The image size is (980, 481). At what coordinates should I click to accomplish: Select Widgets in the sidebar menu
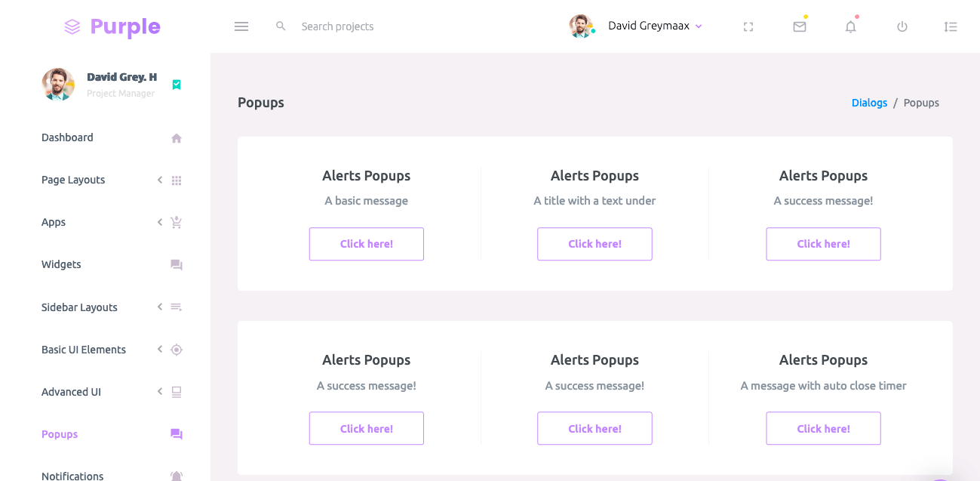click(61, 264)
